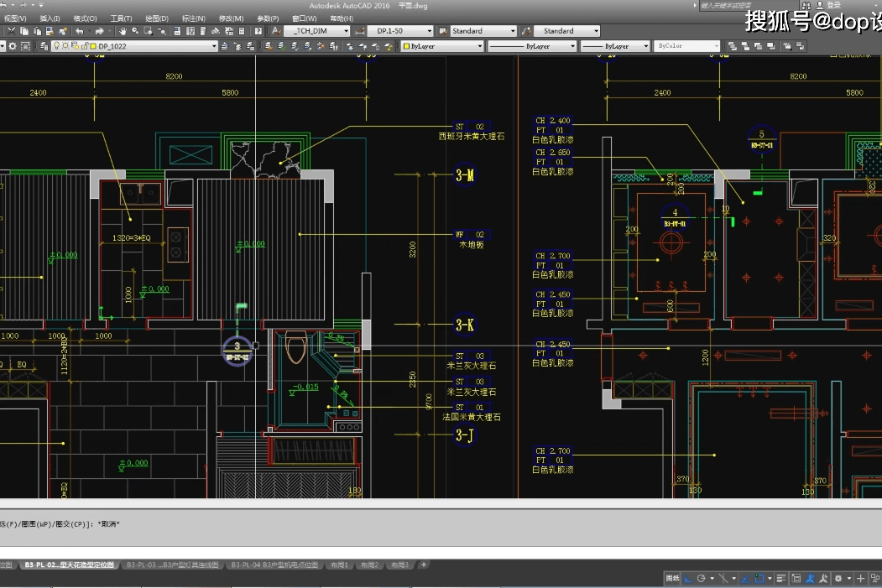Toggle layer DP_1022 on/off lightbulb
The width and height of the screenshot is (882, 588).
[x=56, y=46]
